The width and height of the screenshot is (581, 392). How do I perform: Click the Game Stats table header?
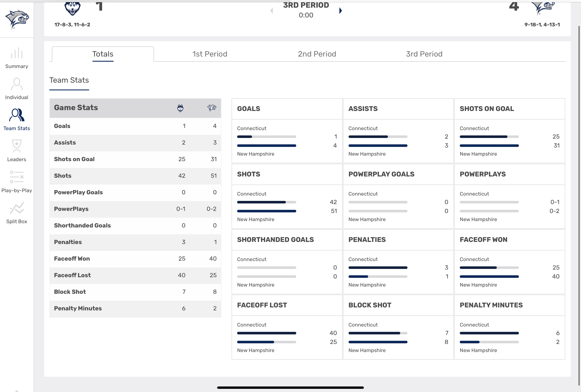tap(135, 108)
